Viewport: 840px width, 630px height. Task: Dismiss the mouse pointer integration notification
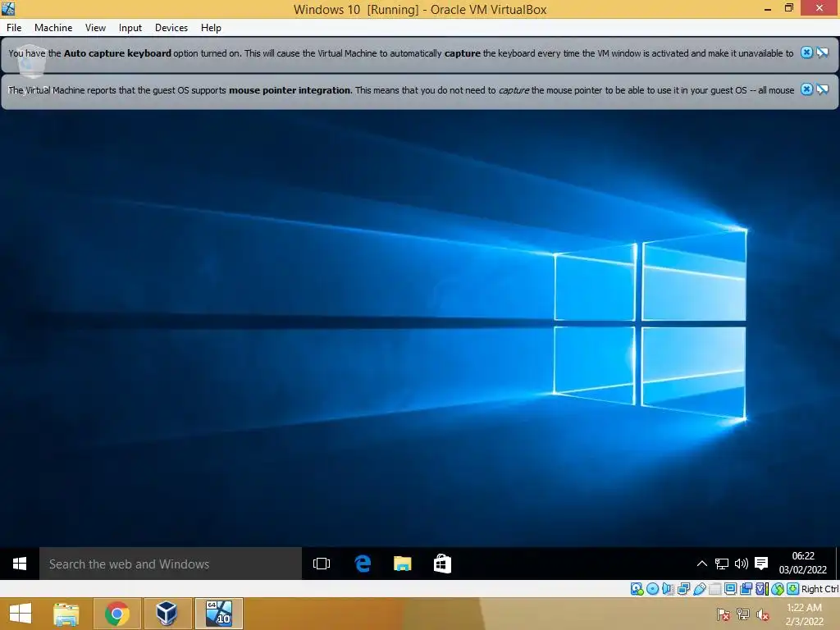point(806,89)
